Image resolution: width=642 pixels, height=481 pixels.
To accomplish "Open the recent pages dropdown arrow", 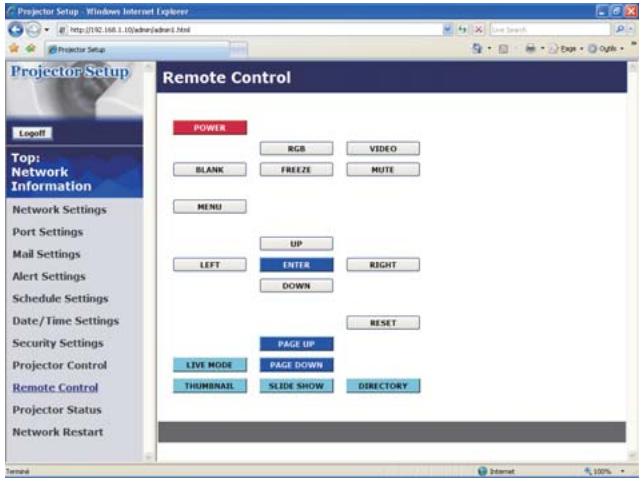I will pos(47,29).
